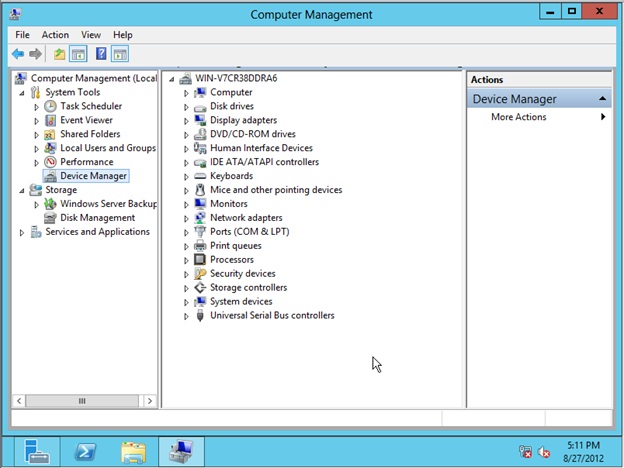The image size is (624, 468).
Task: Select the Computer Management (Local) root node
Action: (94, 78)
